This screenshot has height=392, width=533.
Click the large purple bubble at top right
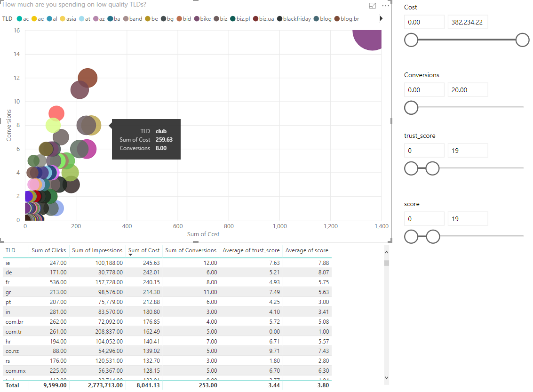click(x=370, y=39)
